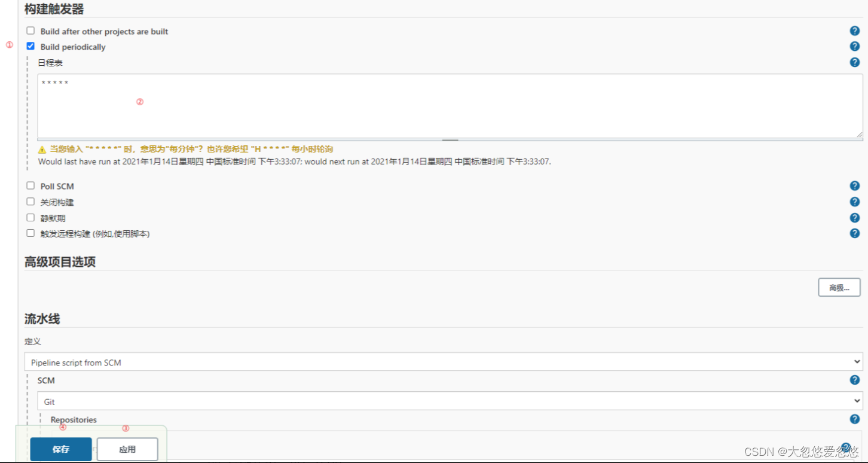Screen dimensions: 868x463
Task: Open help icon beside SCM label
Action: click(x=855, y=380)
